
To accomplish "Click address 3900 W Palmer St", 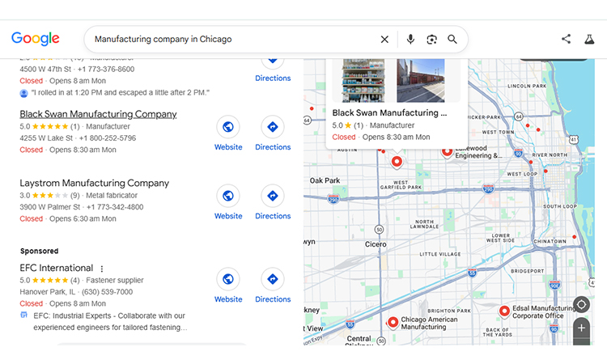I will 50,207.
